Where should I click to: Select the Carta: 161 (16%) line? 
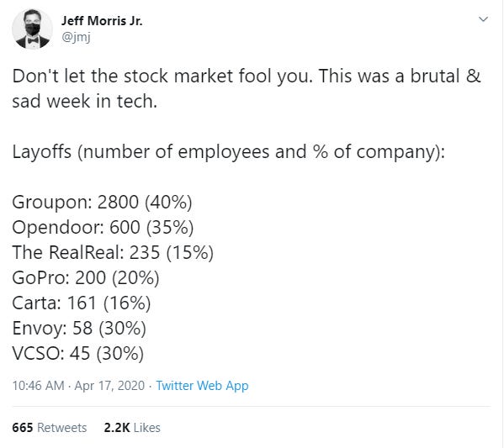[82, 303]
